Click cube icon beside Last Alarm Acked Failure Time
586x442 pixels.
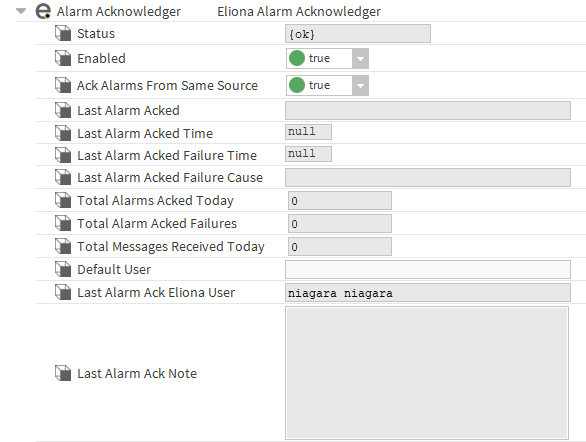coord(63,155)
